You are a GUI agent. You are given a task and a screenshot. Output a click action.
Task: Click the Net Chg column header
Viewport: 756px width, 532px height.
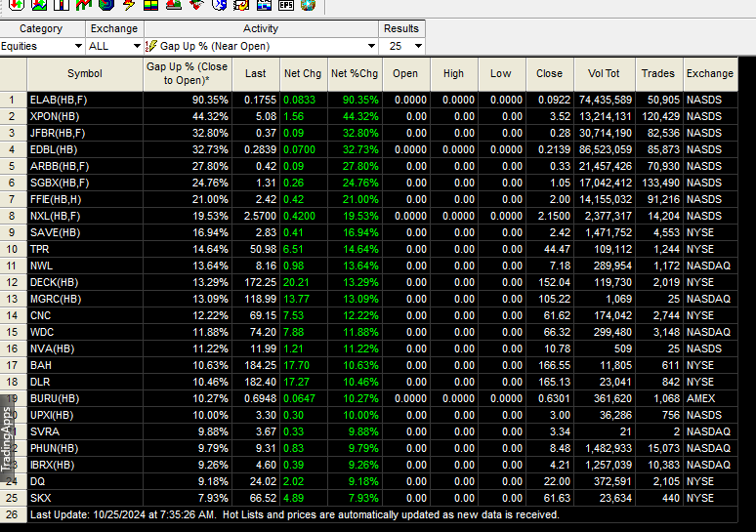coord(303,74)
